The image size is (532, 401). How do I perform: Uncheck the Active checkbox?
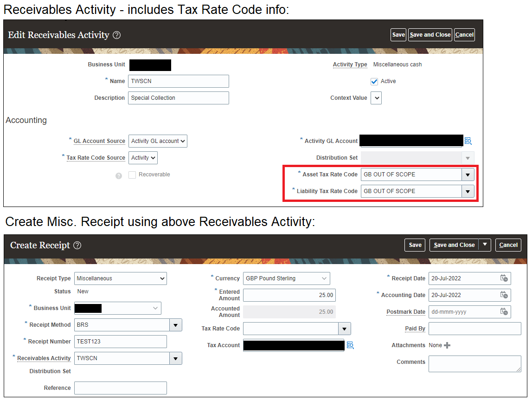(x=374, y=81)
